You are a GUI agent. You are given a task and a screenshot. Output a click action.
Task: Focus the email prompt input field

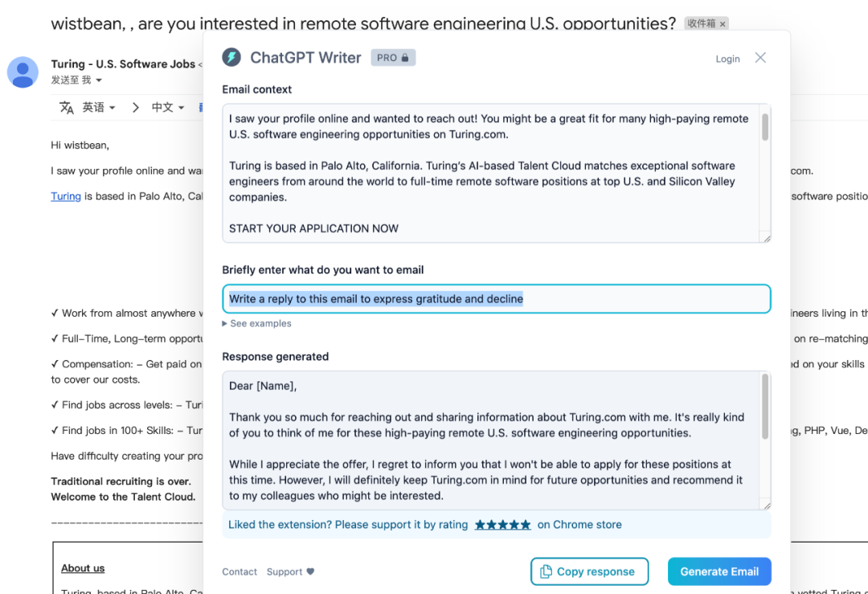click(496, 299)
